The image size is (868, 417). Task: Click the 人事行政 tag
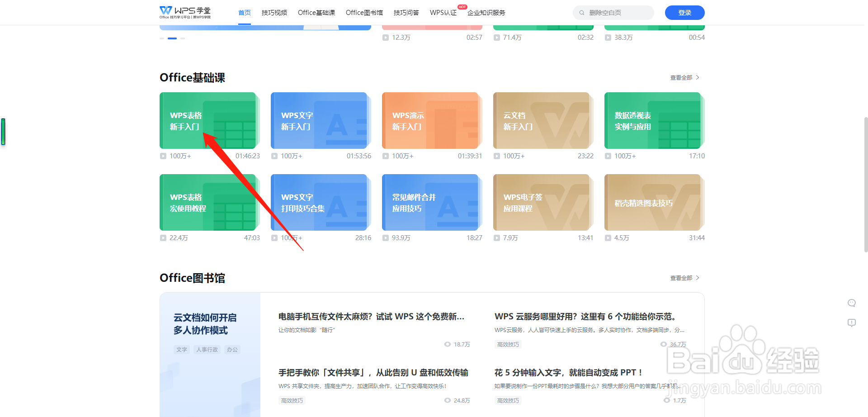[207, 350]
